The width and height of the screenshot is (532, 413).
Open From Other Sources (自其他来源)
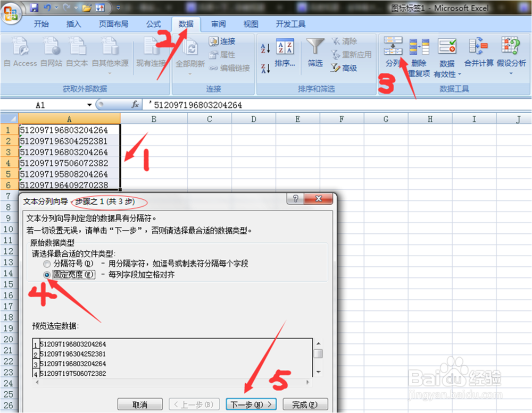pyautogui.click(x=110, y=55)
